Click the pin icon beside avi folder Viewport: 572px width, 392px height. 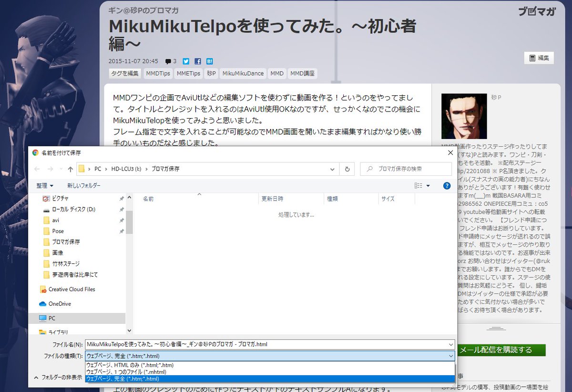coord(122,220)
